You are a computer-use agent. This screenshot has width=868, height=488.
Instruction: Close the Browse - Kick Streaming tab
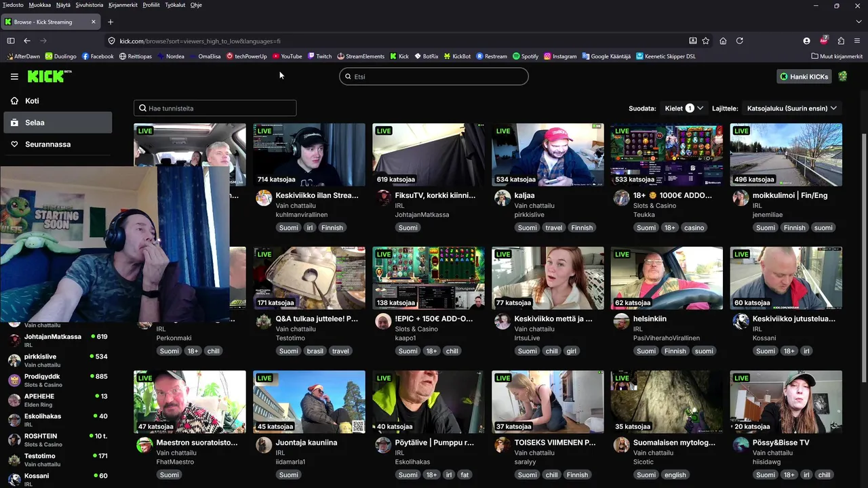(94, 22)
